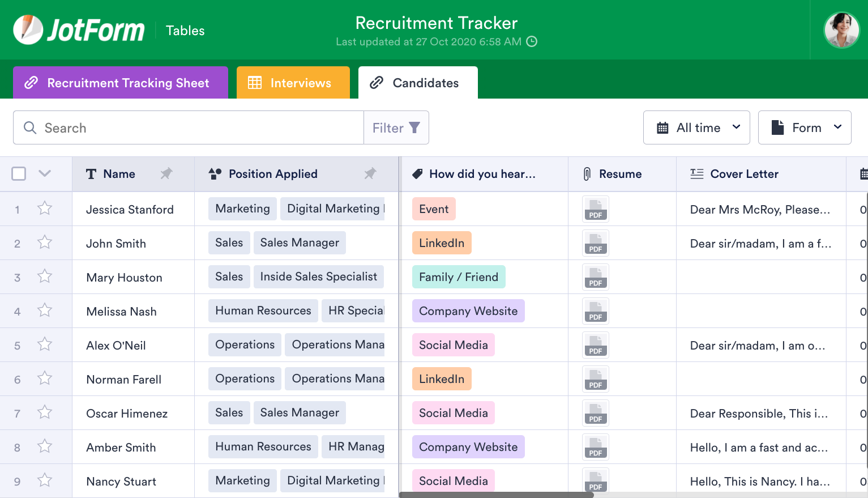Image resolution: width=868 pixels, height=498 pixels.
Task: Check the select-all checkbox in header
Action: pos(19,174)
